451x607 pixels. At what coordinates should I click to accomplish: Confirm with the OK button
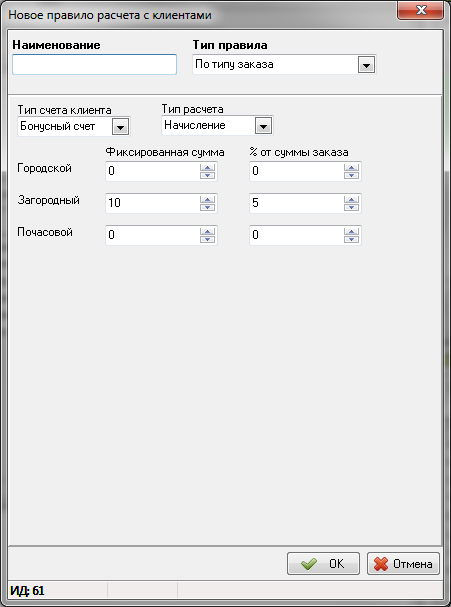pyautogui.click(x=323, y=563)
